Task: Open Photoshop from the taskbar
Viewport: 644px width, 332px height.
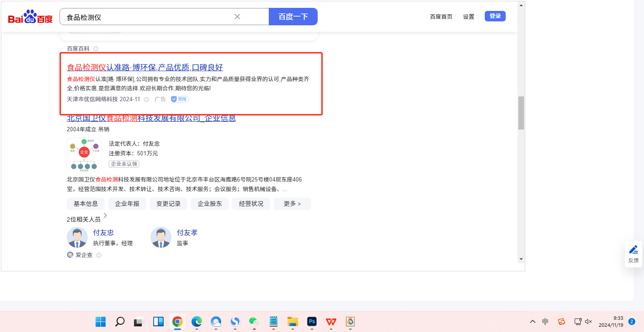Action: 312,322
